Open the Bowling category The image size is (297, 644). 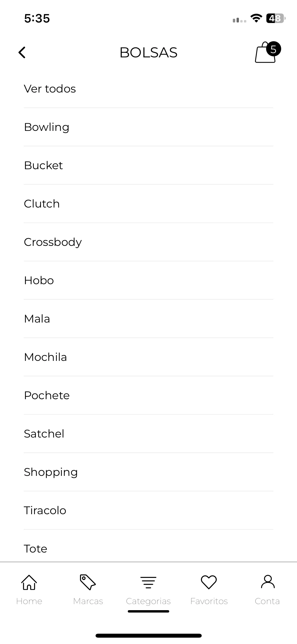[148, 127]
